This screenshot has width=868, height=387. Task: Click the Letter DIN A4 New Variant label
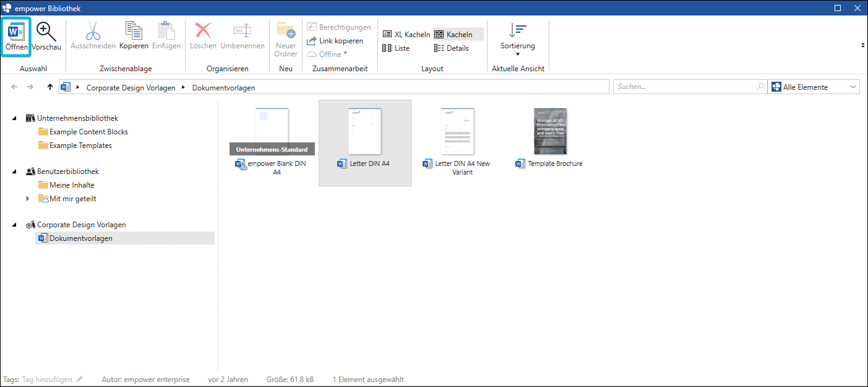462,168
